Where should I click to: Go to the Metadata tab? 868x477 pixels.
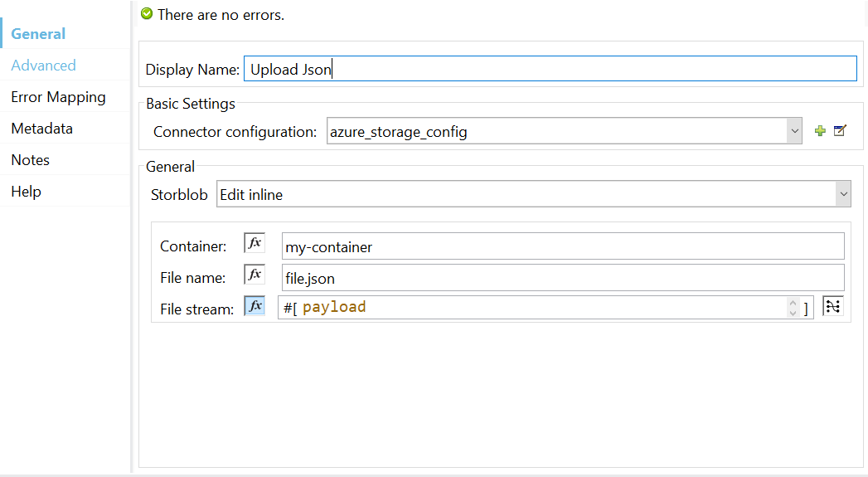(x=41, y=129)
